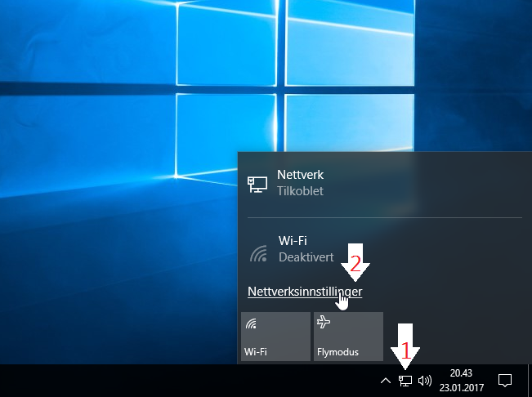This screenshot has width=532, height=397.
Task: Open the clock showing 20.43
Action: click(463, 372)
